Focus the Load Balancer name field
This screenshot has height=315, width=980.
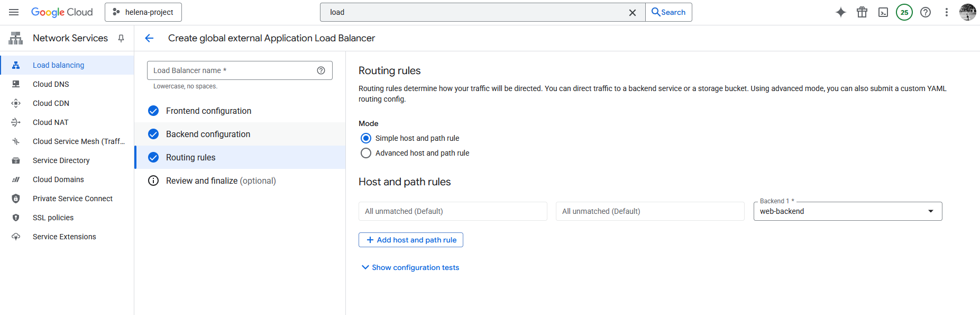click(x=233, y=70)
